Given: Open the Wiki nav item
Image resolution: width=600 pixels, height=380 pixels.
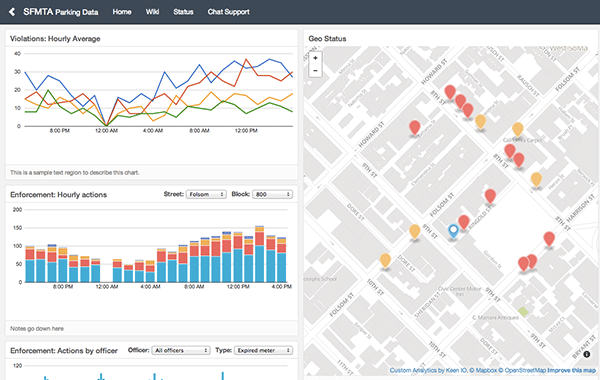Looking at the screenshot, I should (152, 12).
